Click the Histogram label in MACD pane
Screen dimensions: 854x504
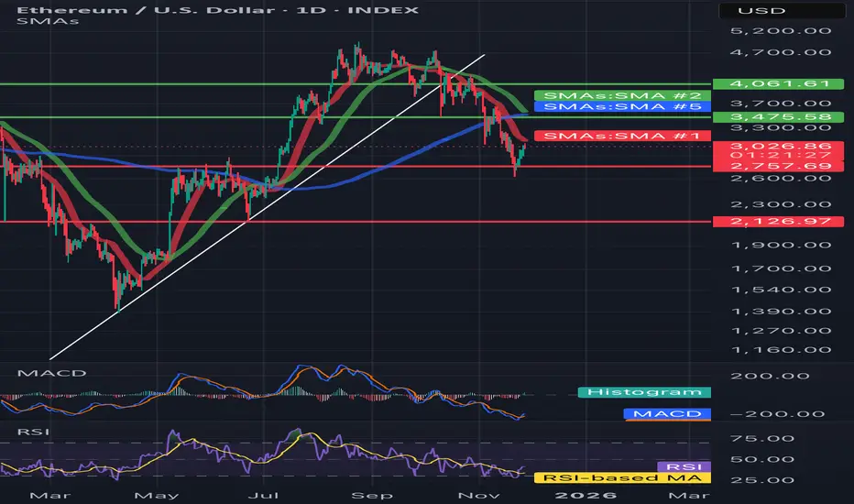pyautogui.click(x=644, y=392)
